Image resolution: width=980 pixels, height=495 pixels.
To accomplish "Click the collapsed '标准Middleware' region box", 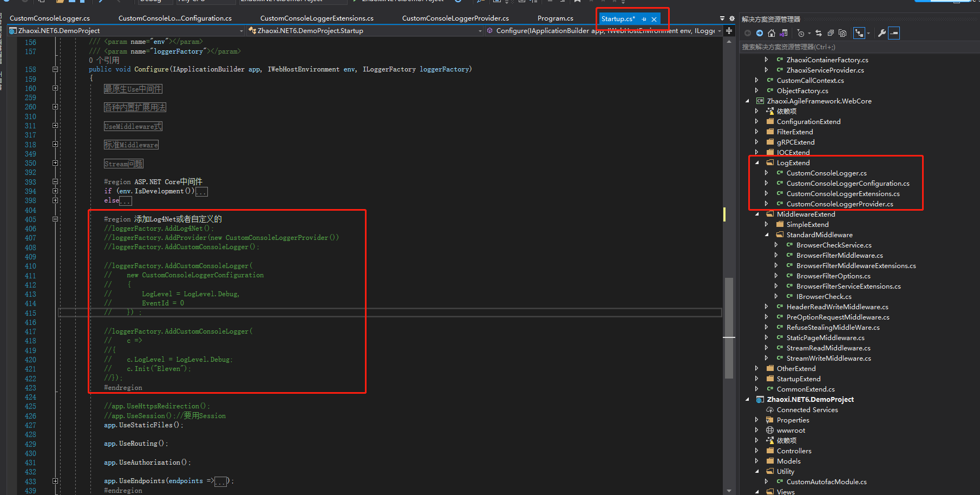I will click(132, 145).
